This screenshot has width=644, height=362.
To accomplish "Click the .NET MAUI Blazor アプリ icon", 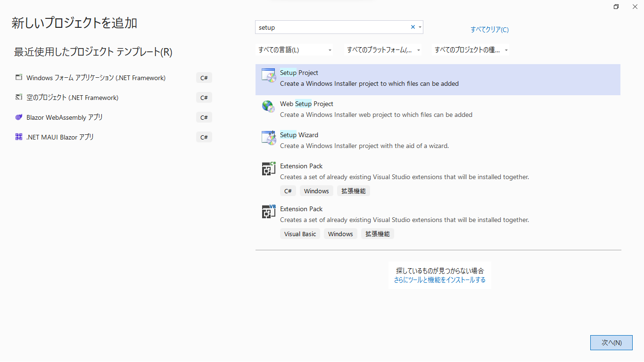I will [19, 137].
